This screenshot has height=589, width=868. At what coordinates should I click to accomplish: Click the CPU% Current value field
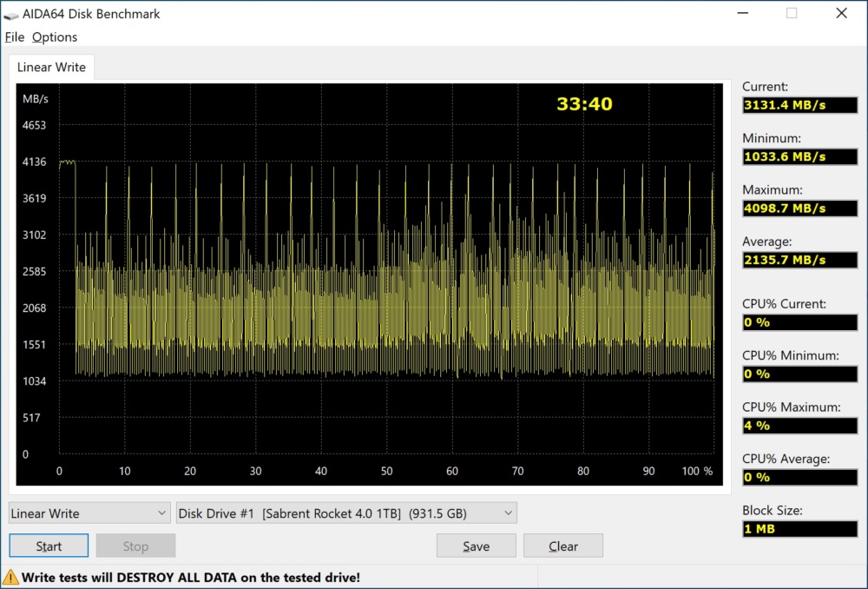tap(799, 322)
